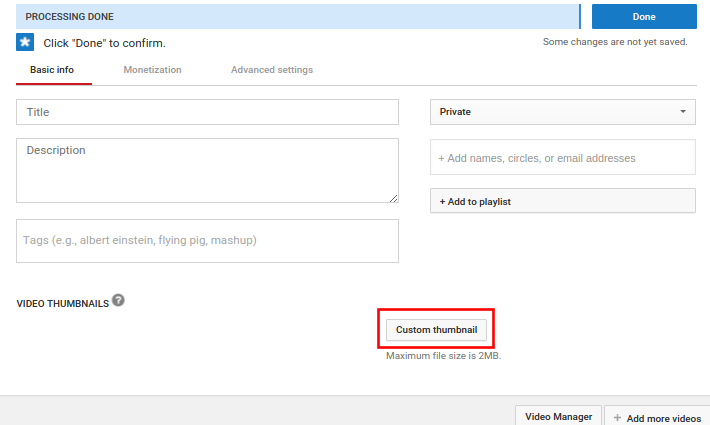Focus the Title input field
710x425 pixels.
coord(207,112)
